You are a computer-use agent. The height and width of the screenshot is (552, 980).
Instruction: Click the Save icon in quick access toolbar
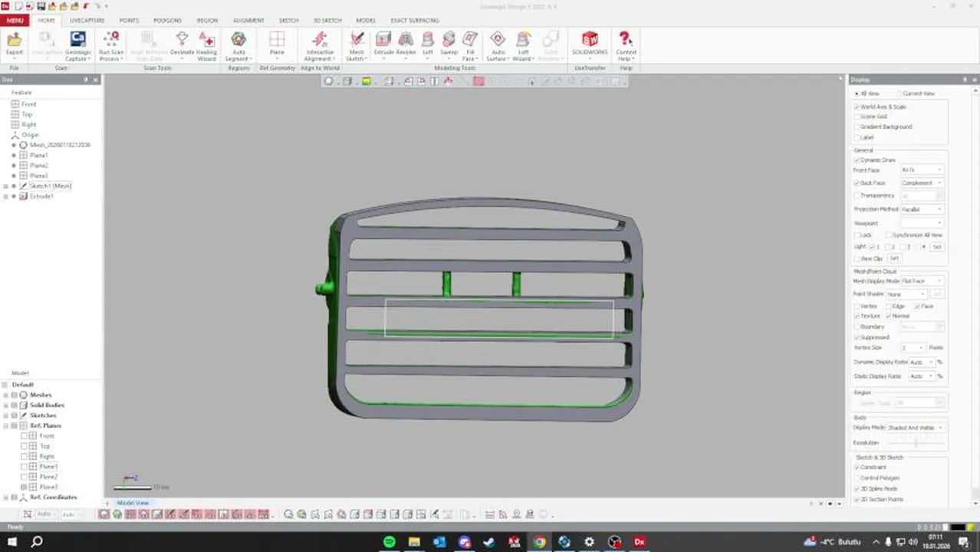point(43,6)
